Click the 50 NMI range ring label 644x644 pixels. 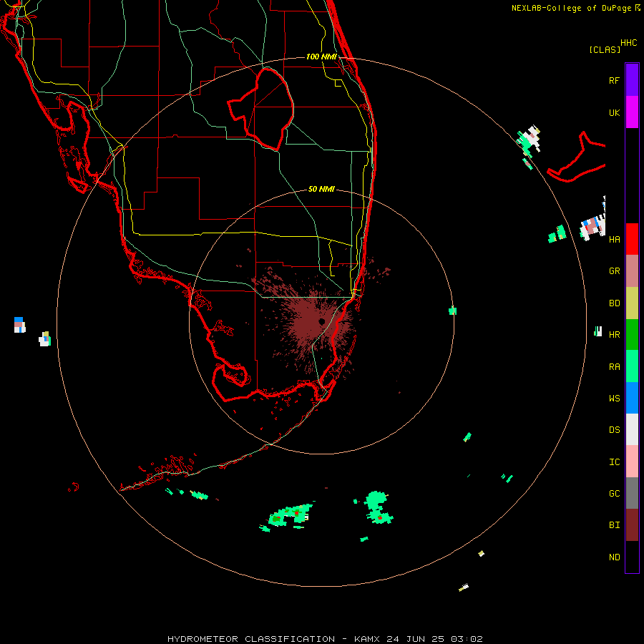point(321,190)
